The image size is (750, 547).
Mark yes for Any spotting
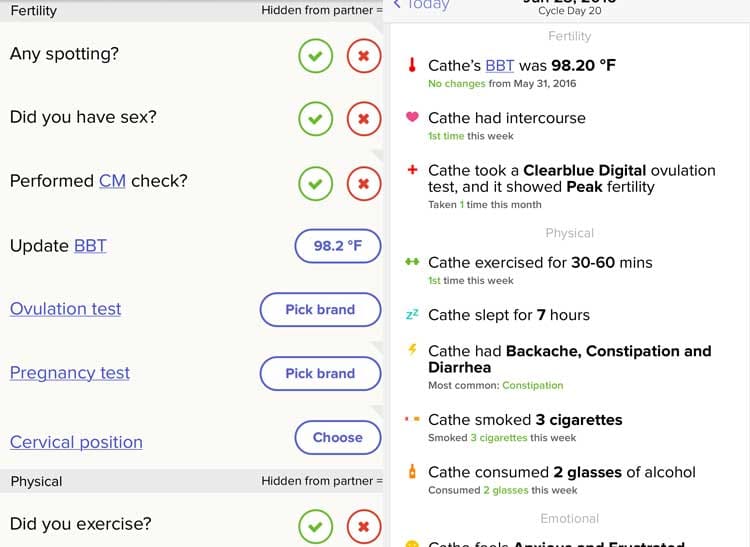click(x=315, y=57)
